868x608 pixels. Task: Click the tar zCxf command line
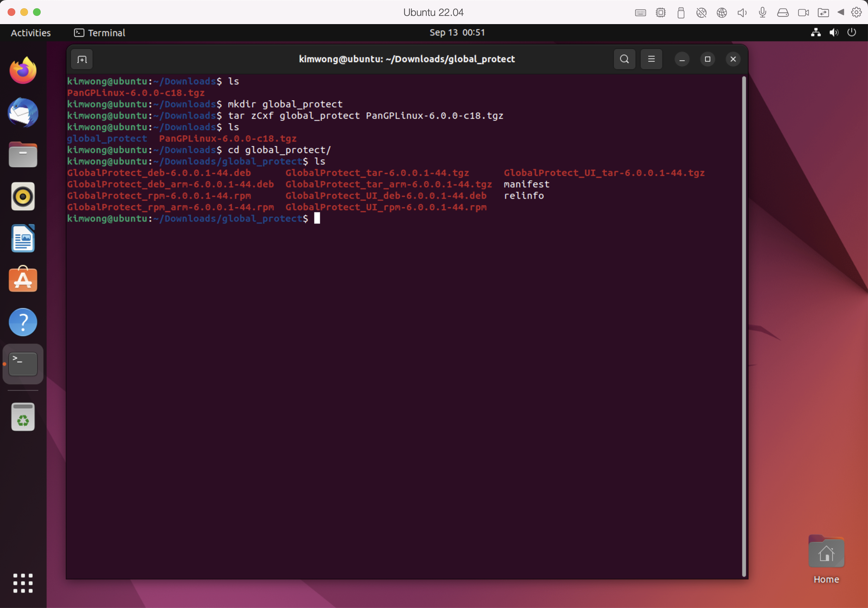(x=366, y=116)
